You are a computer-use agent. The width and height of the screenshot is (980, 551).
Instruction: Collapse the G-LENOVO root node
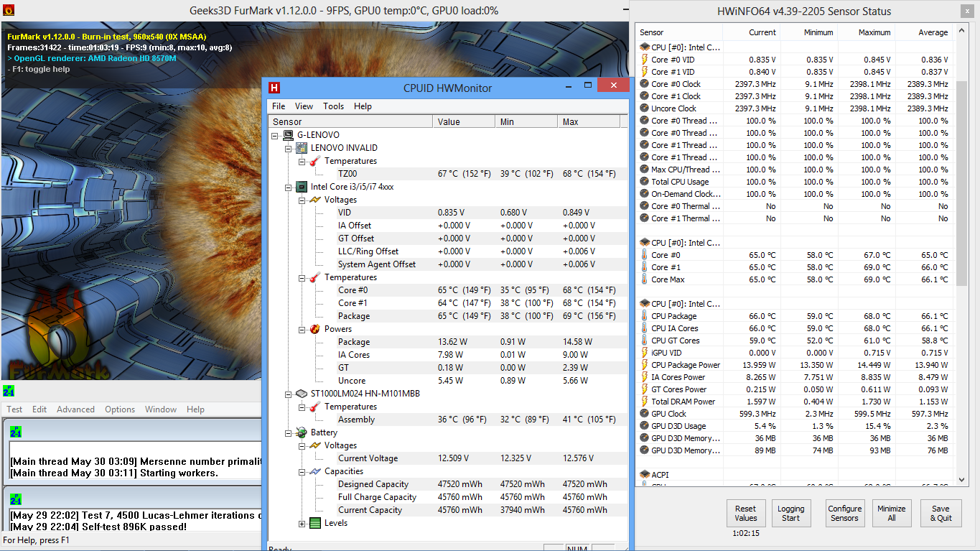point(276,135)
